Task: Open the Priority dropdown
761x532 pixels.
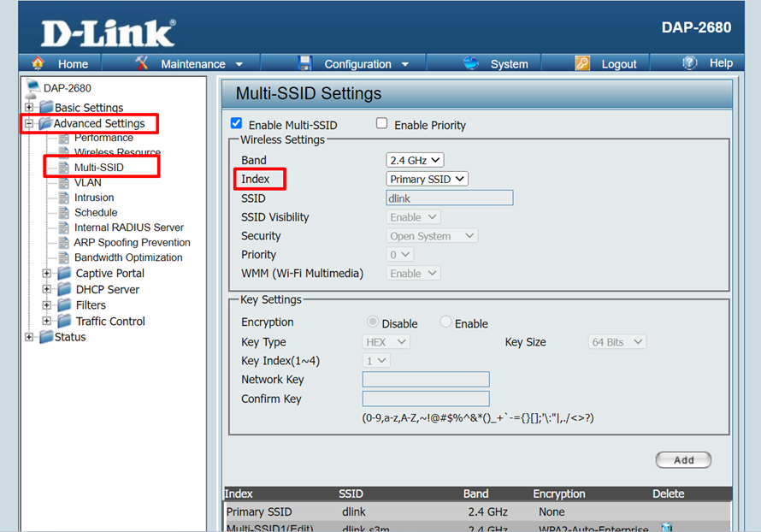Action: (x=400, y=254)
